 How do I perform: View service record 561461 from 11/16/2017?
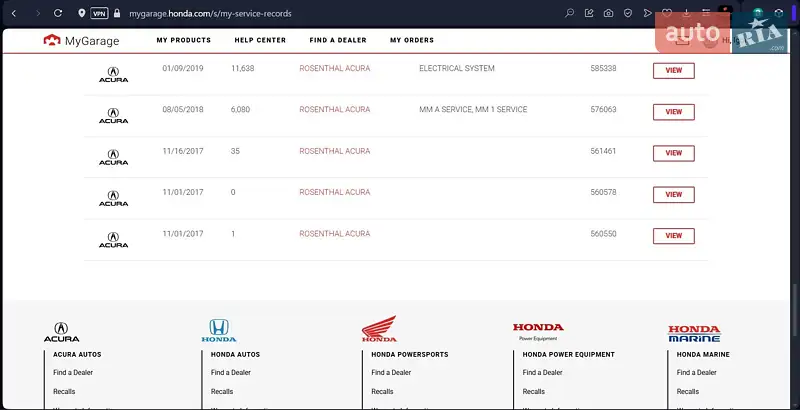(673, 153)
